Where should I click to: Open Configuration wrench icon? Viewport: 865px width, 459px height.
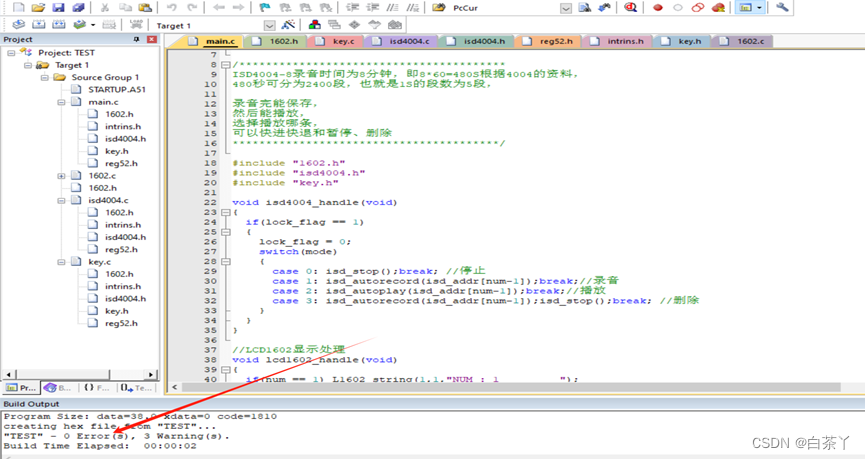pyautogui.click(x=782, y=7)
